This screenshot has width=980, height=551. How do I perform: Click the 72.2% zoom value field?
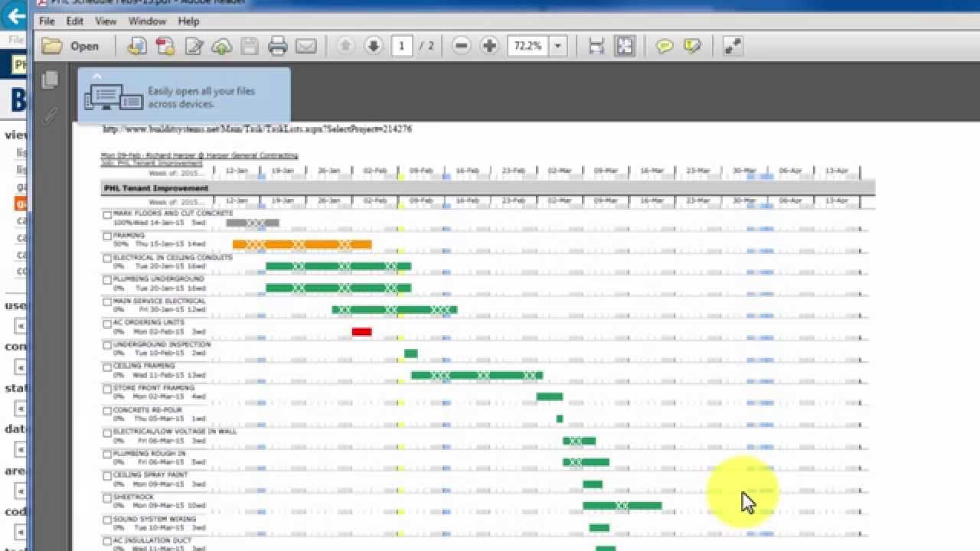tap(528, 46)
